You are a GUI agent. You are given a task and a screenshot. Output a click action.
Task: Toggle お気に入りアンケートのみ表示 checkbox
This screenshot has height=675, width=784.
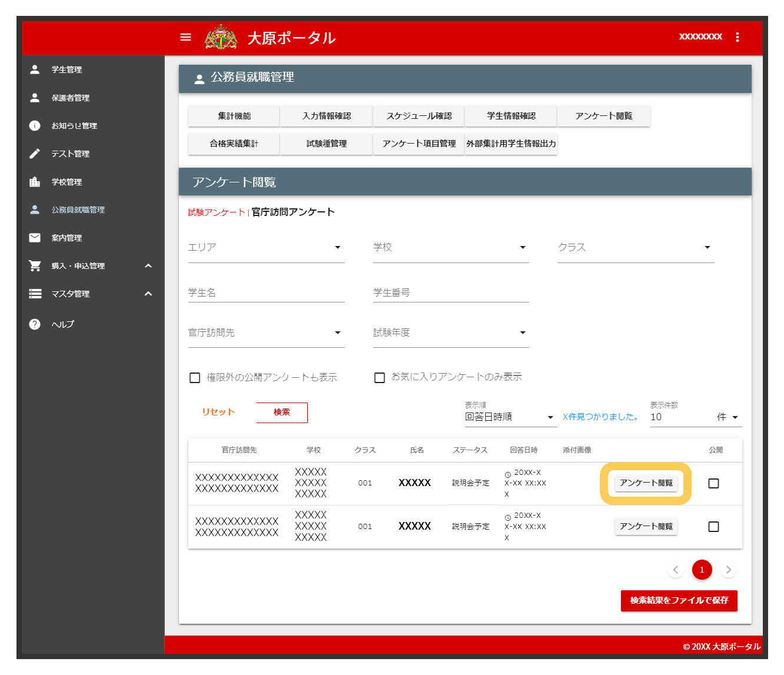click(380, 378)
